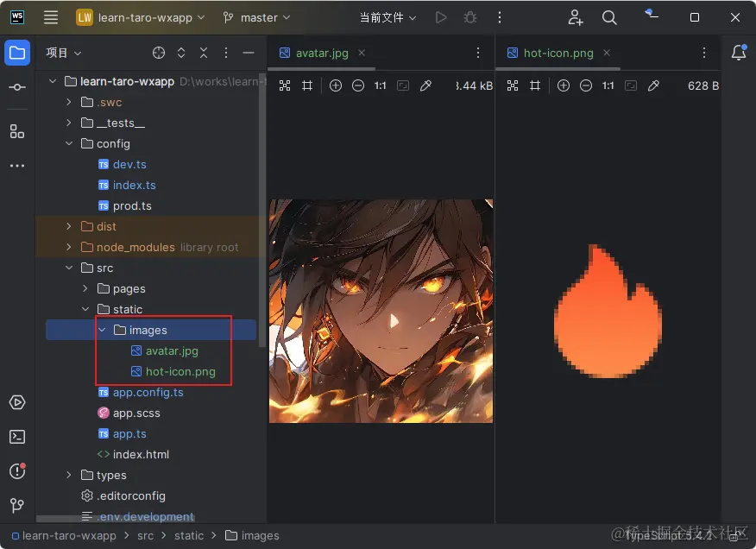Zoom out of the hot-icon.png image
Image resolution: width=756 pixels, height=549 pixels.
tap(585, 85)
